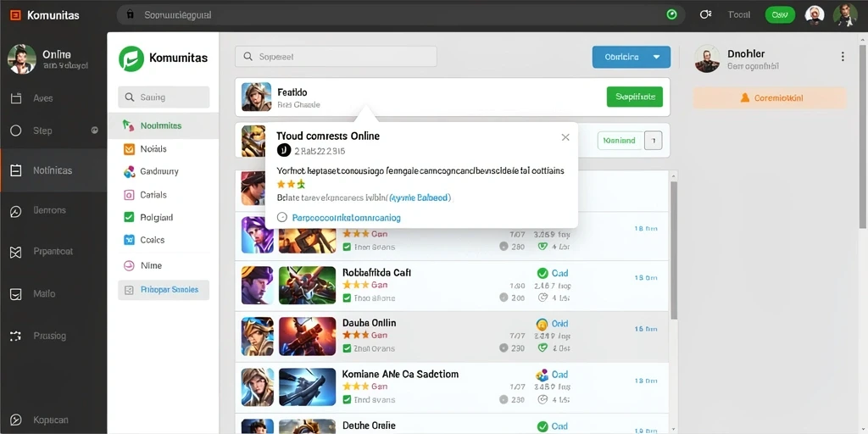
Task: Click the green Sapifhute button
Action: point(634,97)
